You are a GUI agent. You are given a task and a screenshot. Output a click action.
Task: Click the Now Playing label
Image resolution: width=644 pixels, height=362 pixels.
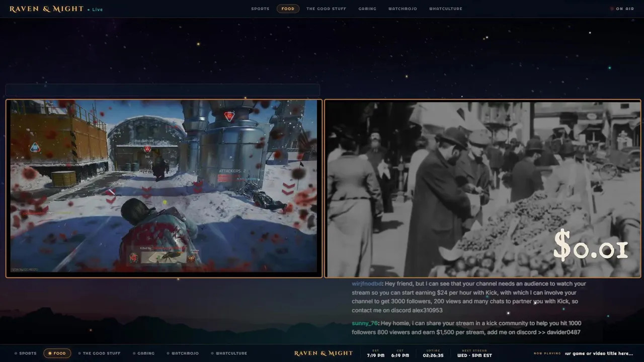click(x=547, y=353)
